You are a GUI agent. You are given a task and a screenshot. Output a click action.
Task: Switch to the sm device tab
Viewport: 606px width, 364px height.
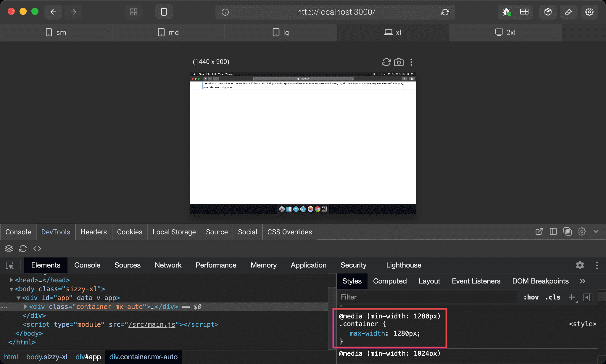(x=56, y=32)
